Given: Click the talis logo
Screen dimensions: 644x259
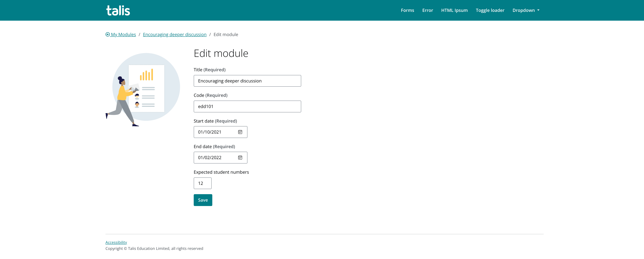Looking at the screenshot, I should pyautogui.click(x=118, y=10).
